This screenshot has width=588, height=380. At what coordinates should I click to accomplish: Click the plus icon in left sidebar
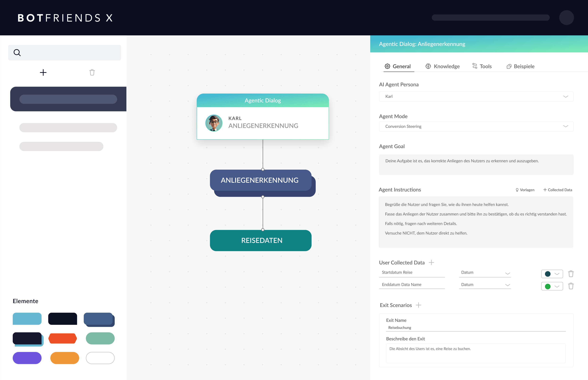click(x=43, y=72)
